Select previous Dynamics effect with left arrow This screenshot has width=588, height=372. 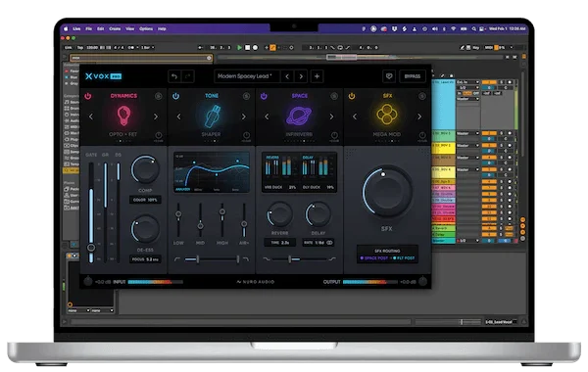coord(91,116)
